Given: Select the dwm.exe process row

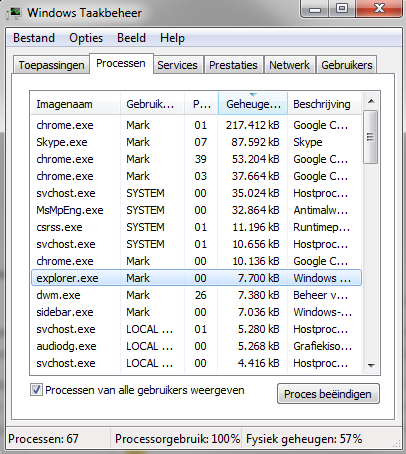Looking at the screenshot, I should 196,295.
